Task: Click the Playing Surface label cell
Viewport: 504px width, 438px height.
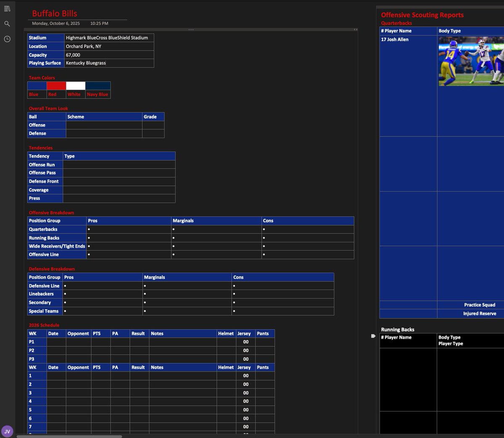Action: (x=46, y=63)
